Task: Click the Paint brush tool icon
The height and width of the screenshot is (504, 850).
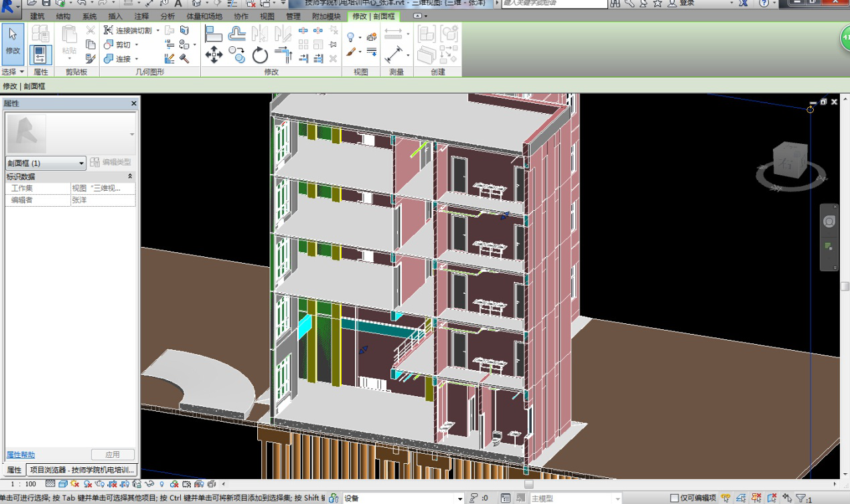Action: [351, 52]
